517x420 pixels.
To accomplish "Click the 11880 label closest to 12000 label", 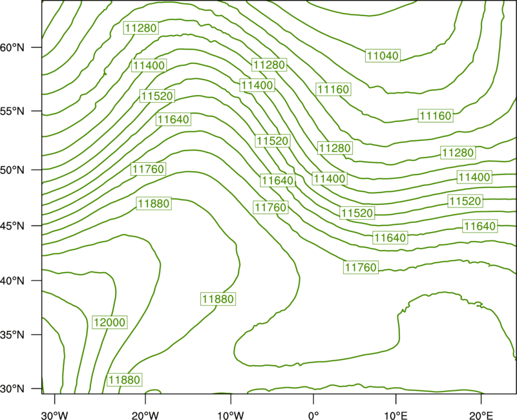I will click(125, 380).
